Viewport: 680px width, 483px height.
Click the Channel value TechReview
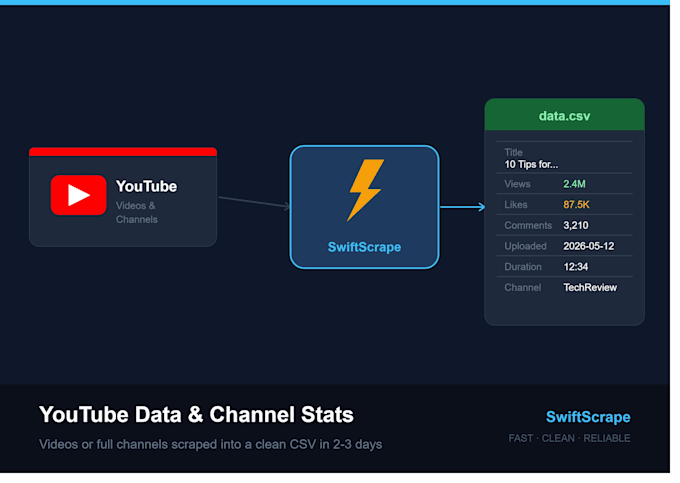click(590, 287)
